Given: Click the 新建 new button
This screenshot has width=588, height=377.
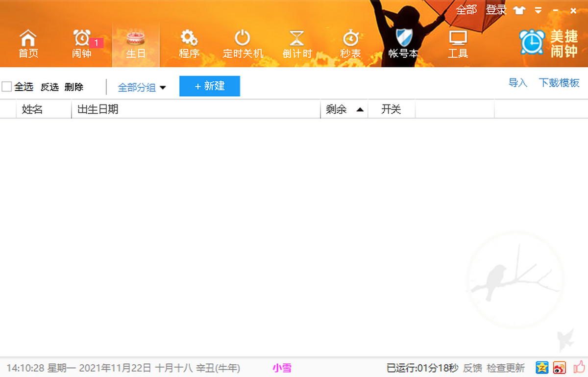Looking at the screenshot, I should point(210,86).
